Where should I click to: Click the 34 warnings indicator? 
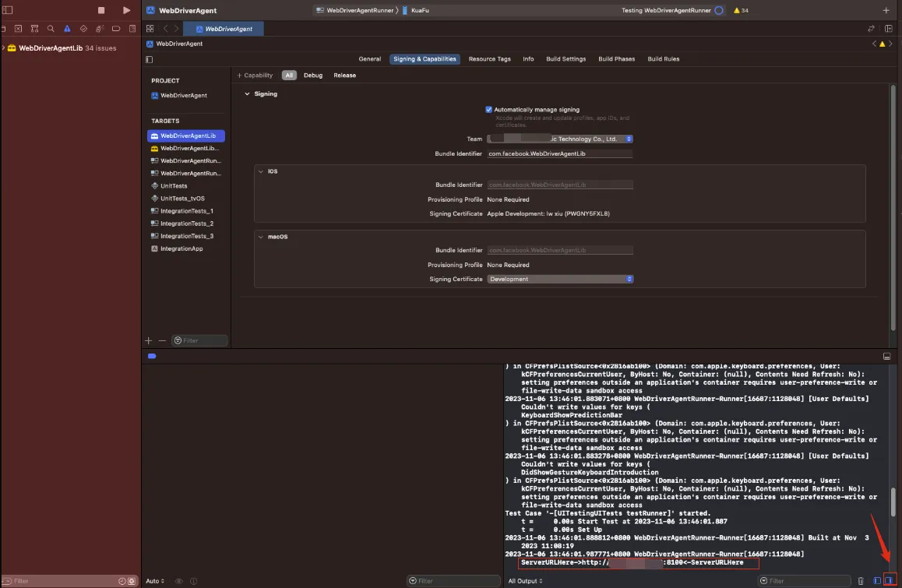[741, 10]
